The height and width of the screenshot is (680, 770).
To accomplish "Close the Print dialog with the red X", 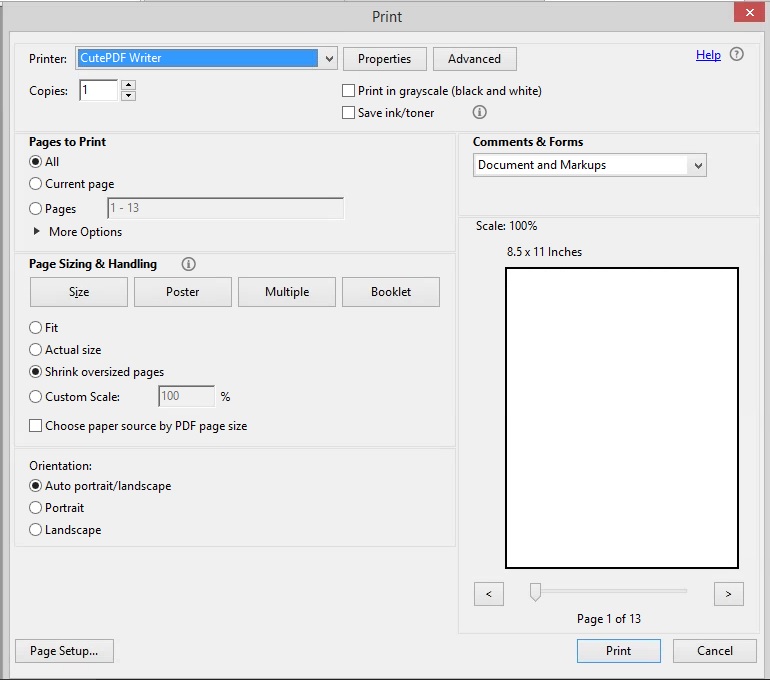I will point(749,12).
